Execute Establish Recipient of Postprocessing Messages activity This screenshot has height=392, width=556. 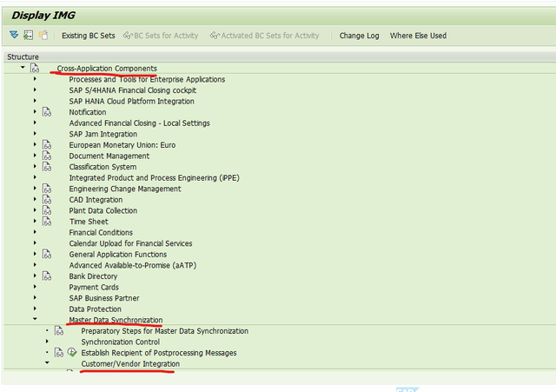[x=72, y=352]
